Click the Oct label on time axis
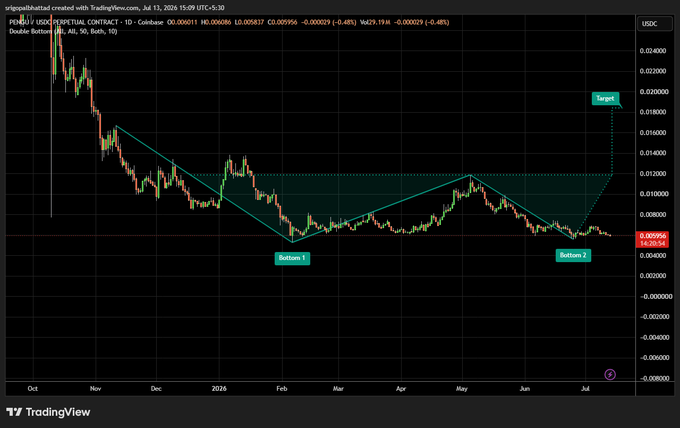Image resolution: width=680 pixels, height=428 pixels. pos(33,389)
